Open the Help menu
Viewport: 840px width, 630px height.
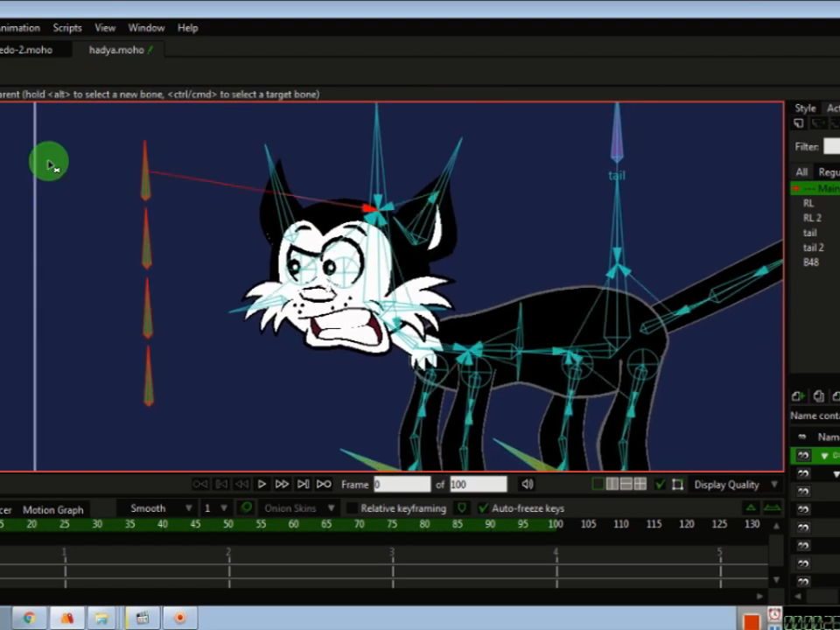click(x=187, y=28)
